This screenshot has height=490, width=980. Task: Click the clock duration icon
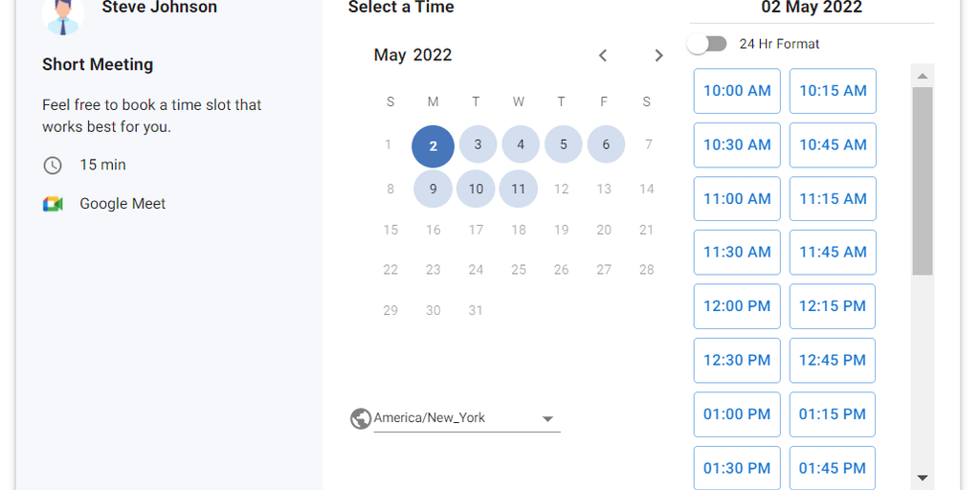click(x=53, y=166)
